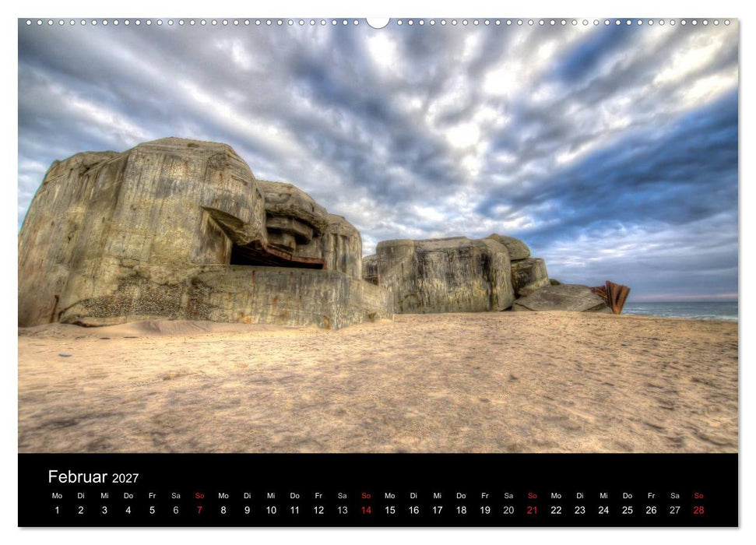Select date 15 in the calendar

tap(390, 510)
